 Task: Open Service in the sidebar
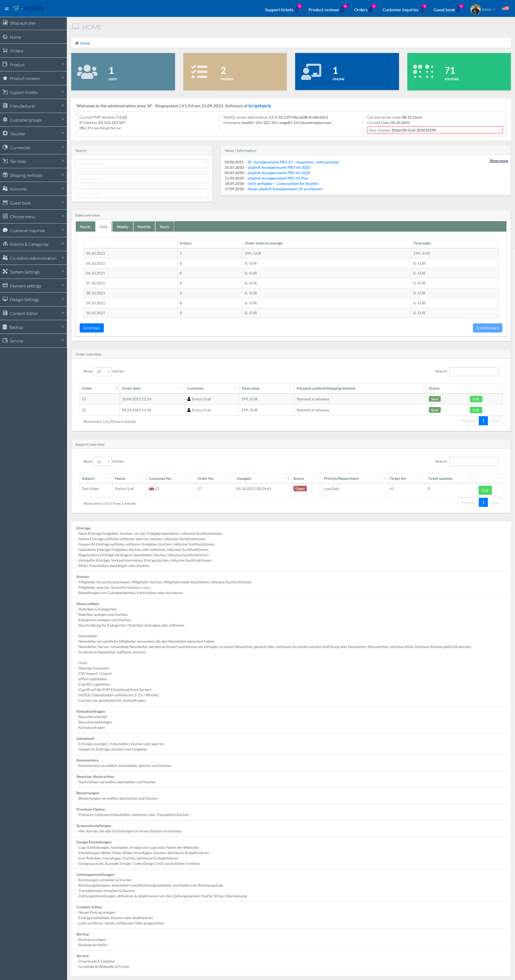coord(34,341)
